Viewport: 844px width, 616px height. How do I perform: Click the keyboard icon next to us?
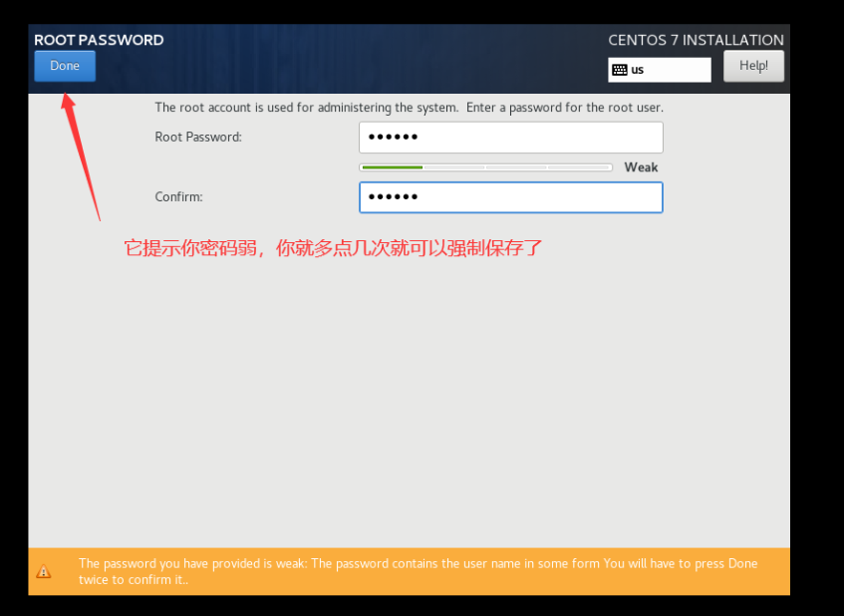(620, 70)
